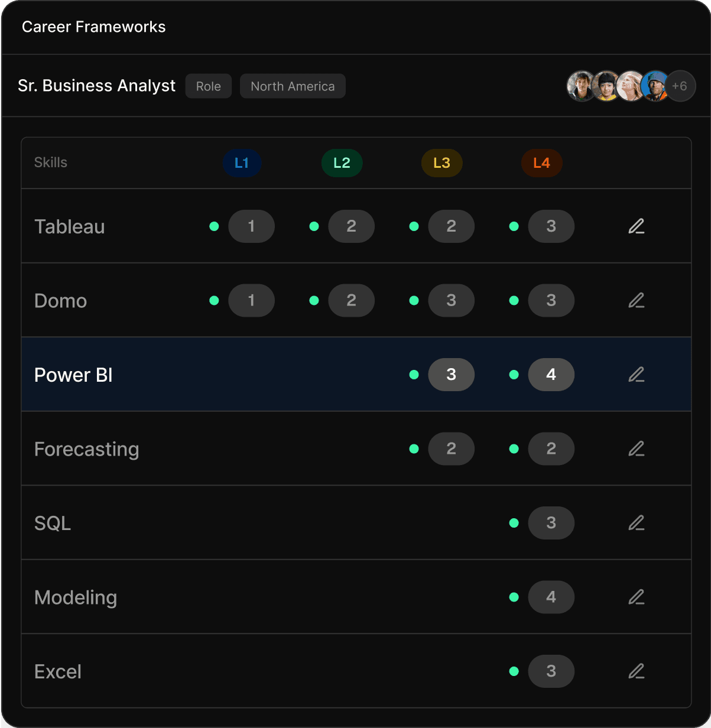The width and height of the screenshot is (711, 728).
Task: Click the Domo row edit pencil
Action: (636, 301)
